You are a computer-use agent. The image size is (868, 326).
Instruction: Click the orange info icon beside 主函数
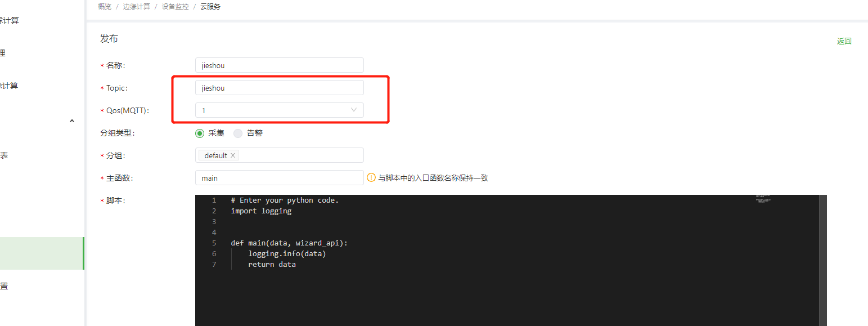371,177
